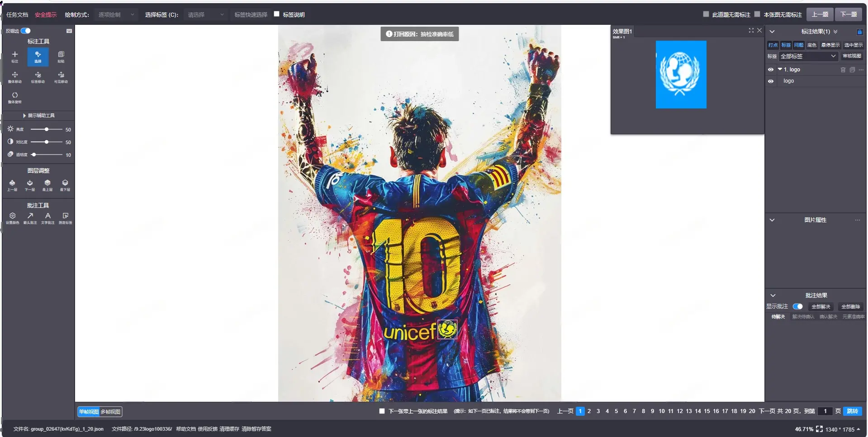Click 下一题 next question button

click(849, 14)
